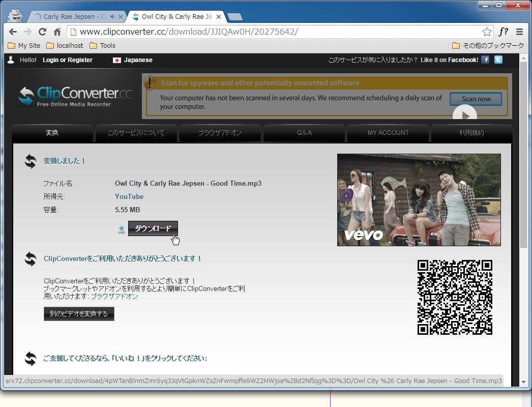Click the ClipConverter.cc logo
Screen dimensions: 532x407
(x=75, y=96)
